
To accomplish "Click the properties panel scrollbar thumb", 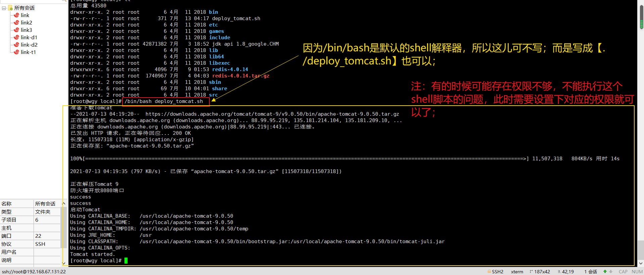I will pos(64,228).
